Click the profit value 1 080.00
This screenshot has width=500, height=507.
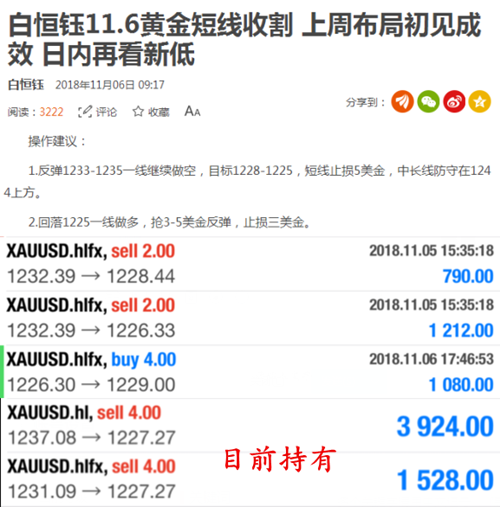click(461, 385)
